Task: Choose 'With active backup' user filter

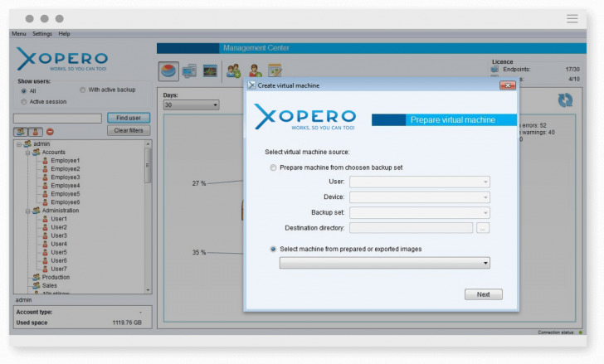Action: (x=82, y=90)
